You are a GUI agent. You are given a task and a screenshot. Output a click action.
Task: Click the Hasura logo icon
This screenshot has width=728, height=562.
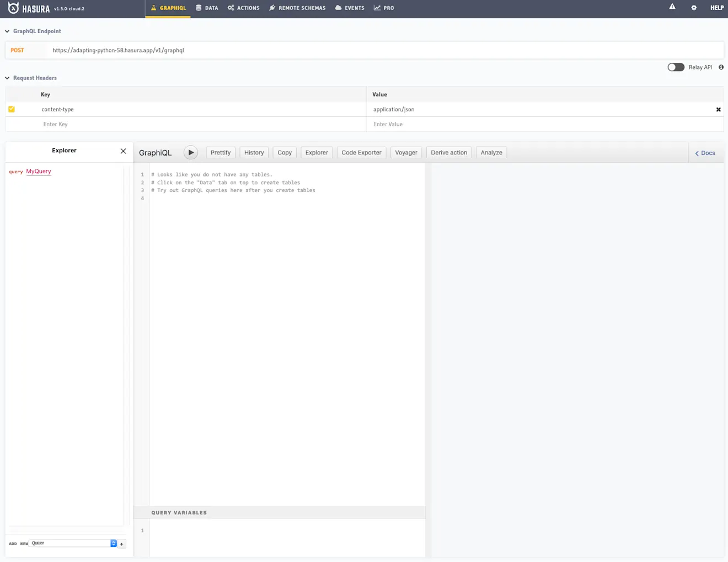(13, 8)
